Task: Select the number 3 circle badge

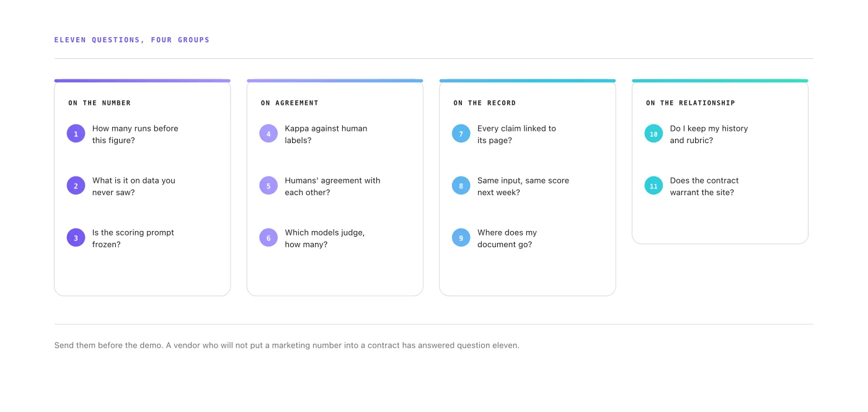Action: 76,237
